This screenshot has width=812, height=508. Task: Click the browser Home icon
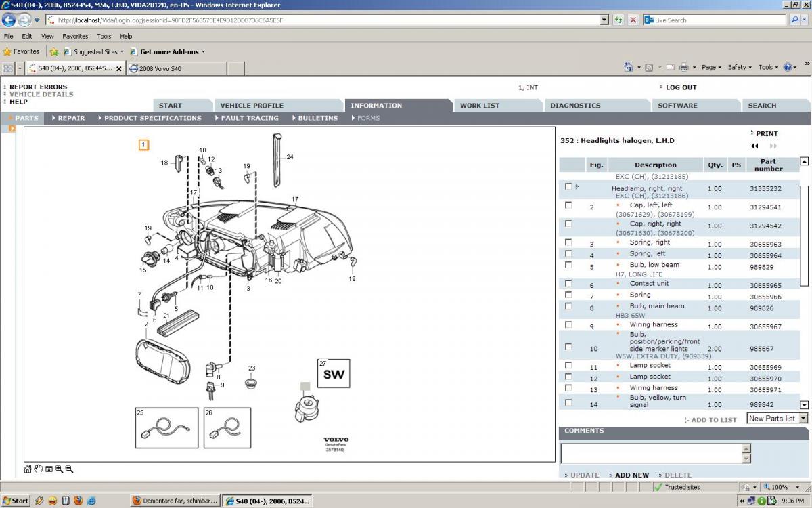point(629,67)
